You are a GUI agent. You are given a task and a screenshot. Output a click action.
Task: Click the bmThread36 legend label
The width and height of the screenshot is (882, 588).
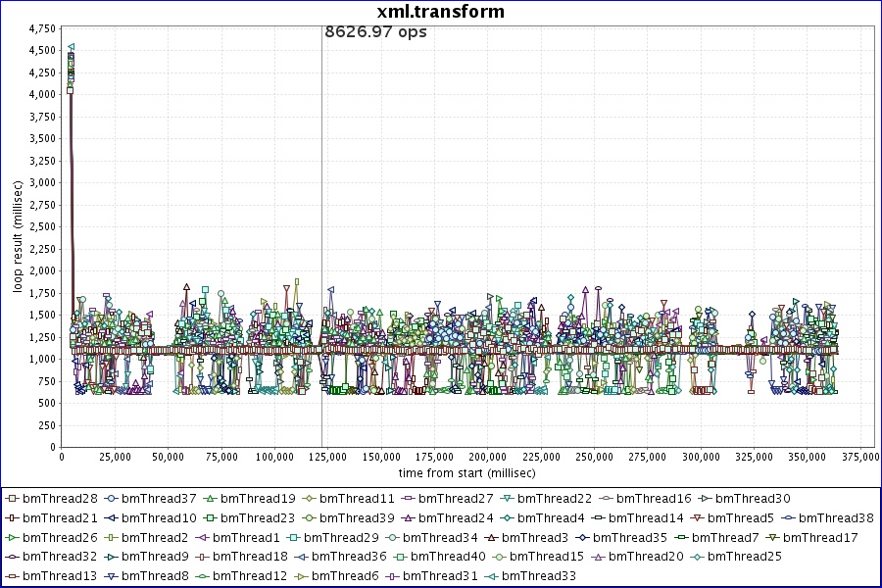pos(350,557)
